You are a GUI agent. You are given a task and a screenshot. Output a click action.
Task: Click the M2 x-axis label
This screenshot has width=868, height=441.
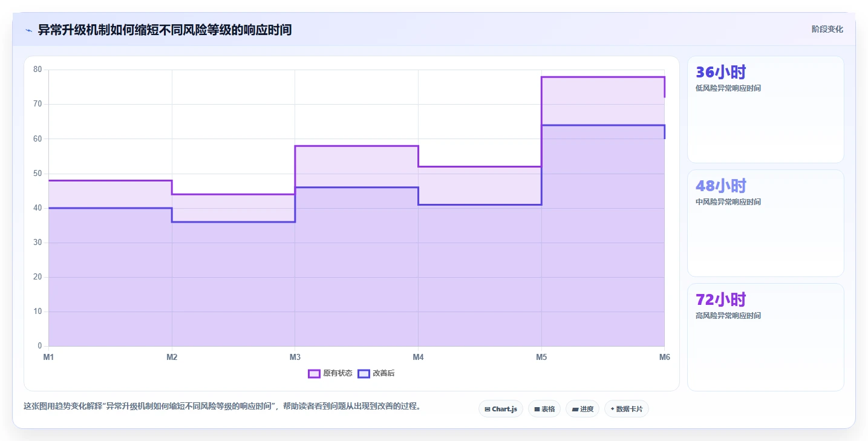pos(172,358)
